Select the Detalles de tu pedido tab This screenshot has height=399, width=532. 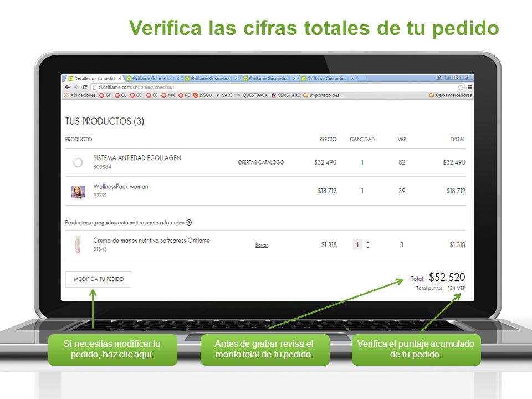[x=94, y=78]
